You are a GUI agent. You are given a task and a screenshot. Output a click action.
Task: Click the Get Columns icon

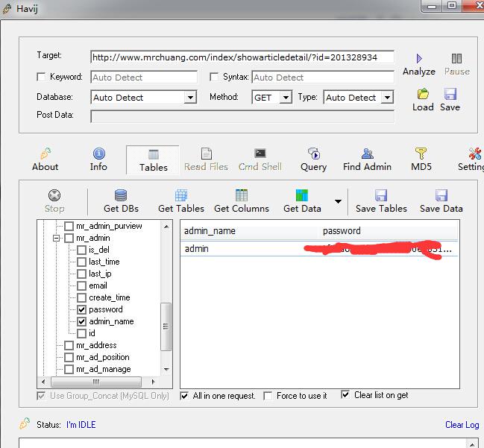pos(242,195)
